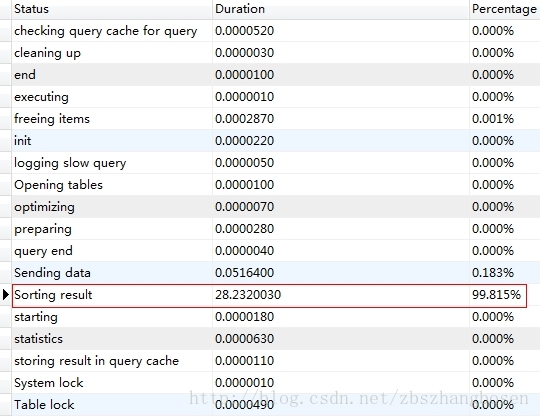Click row selector beside 'Sending data' row

pyautogui.click(x=6, y=273)
